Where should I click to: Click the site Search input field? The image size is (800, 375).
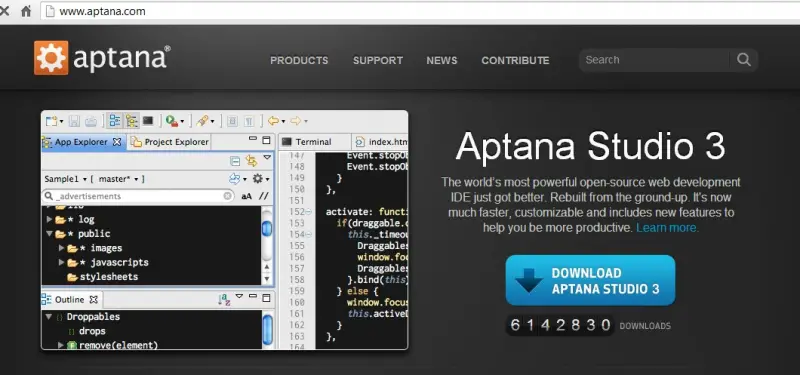click(656, 60)
